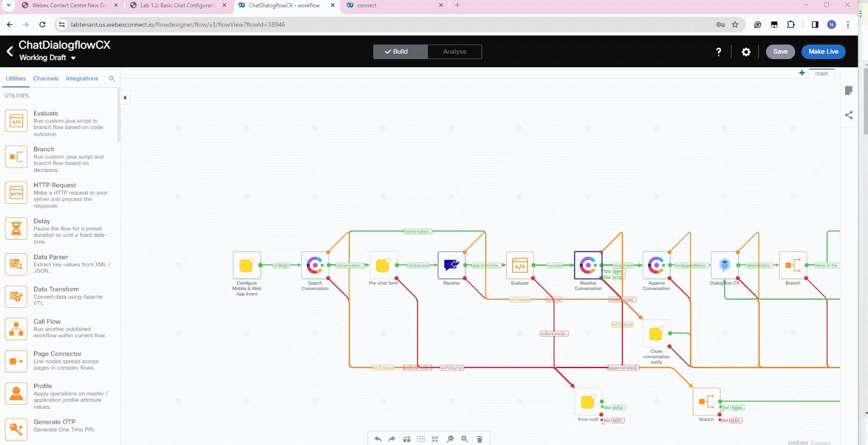Select the Dialogflow CX node

coord(725,265)
